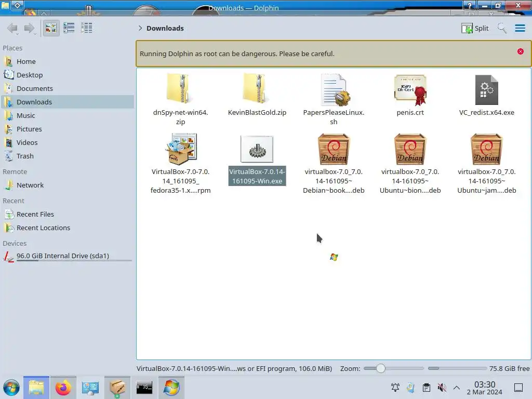
Task: Open the search tool magnifier
Action: point(502,28)
